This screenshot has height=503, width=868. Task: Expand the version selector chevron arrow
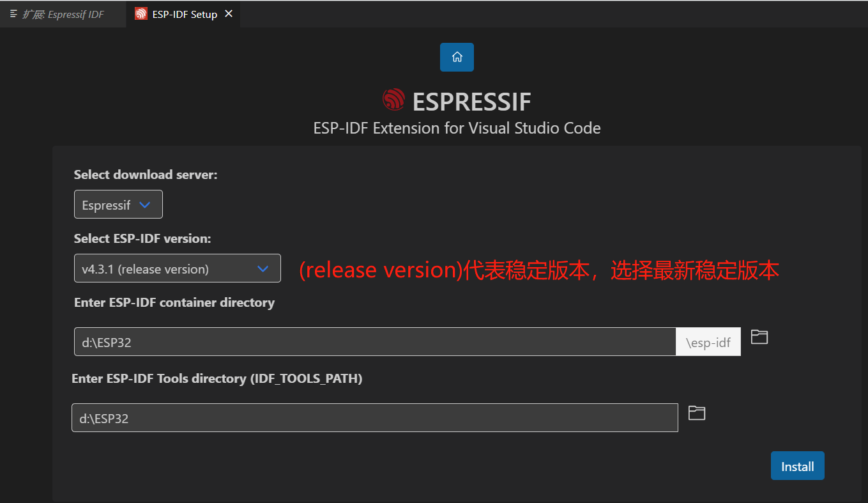pos(263,268)
